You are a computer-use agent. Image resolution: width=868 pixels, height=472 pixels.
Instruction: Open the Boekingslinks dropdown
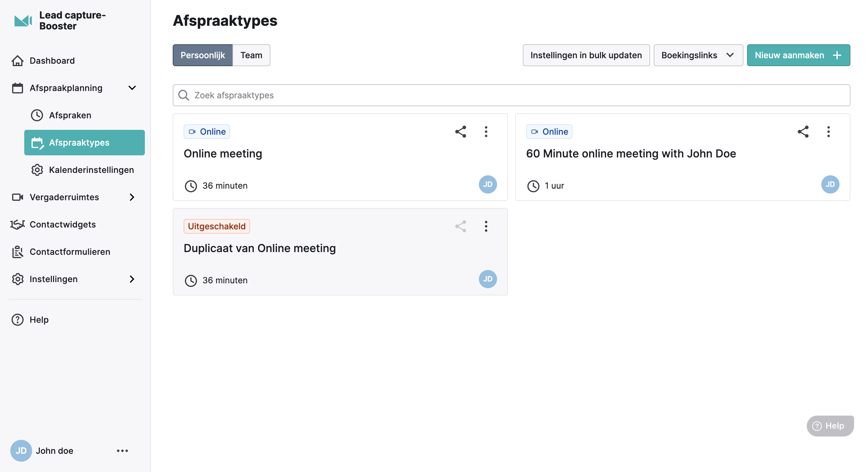(x=698, y=55)
